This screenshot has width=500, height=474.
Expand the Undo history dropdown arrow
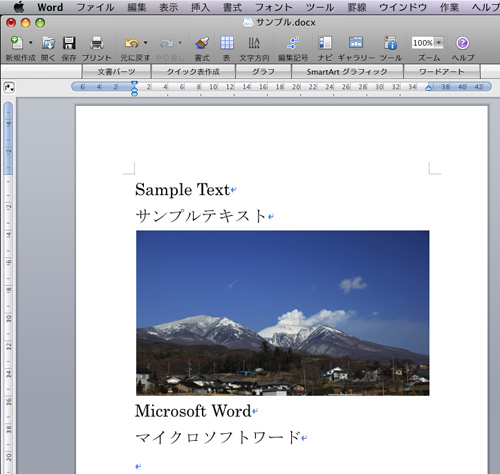coord(145,43)
